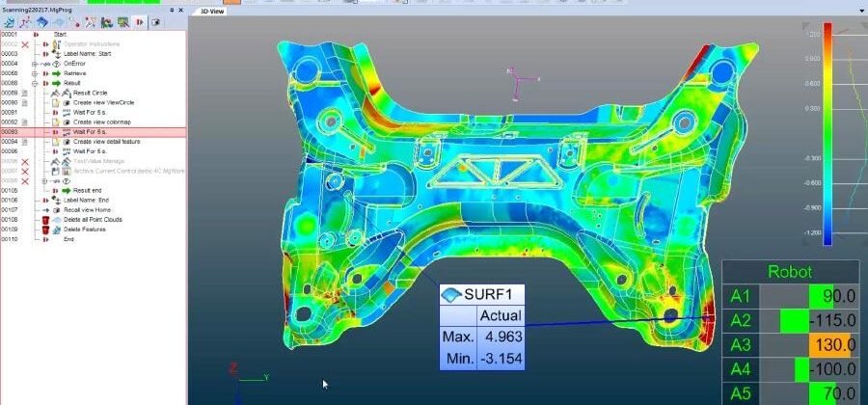
Task: Pin the program panel with pushpin icon
Action: click(x=171, y=9)
